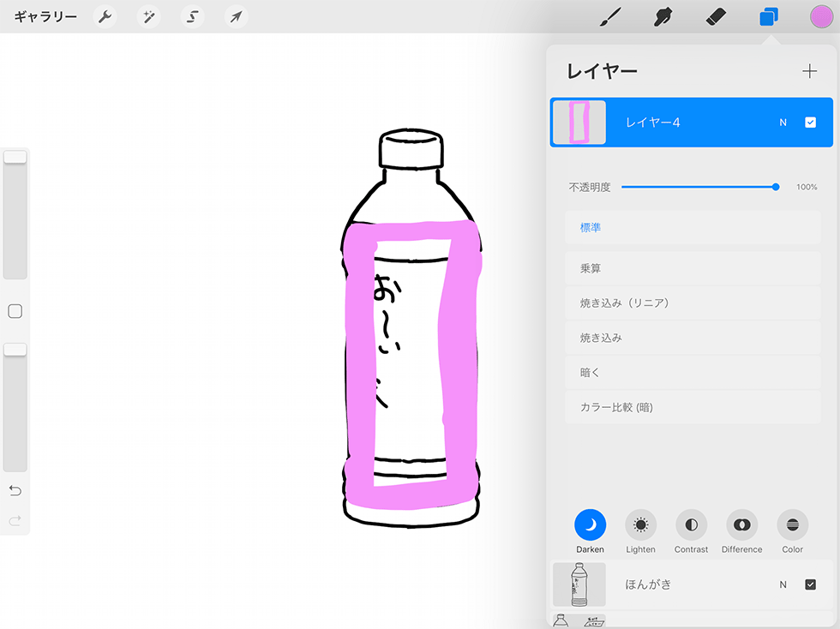This screenshot has height=629, width=840.
Task: Open the Actions wrench menu
Action: [105, 16]
